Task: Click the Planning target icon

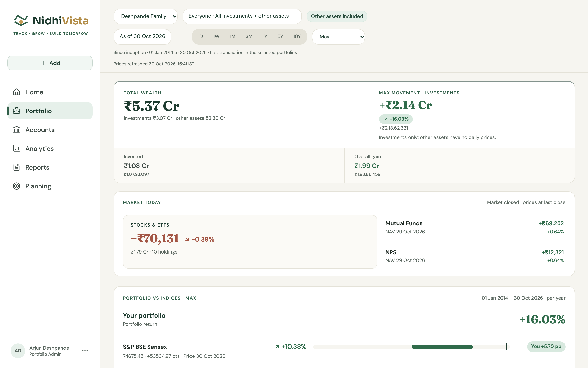Action: (17, 186)
